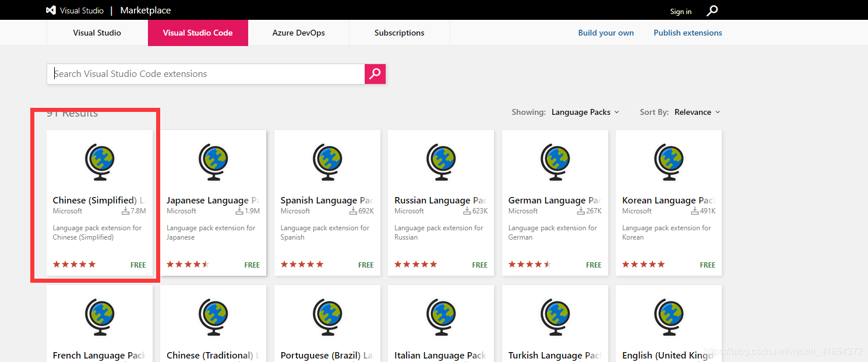The image size is (868, 362).
Task: Click the Chinese (Simplified) star rating
Action: click(x=74, y=264)
